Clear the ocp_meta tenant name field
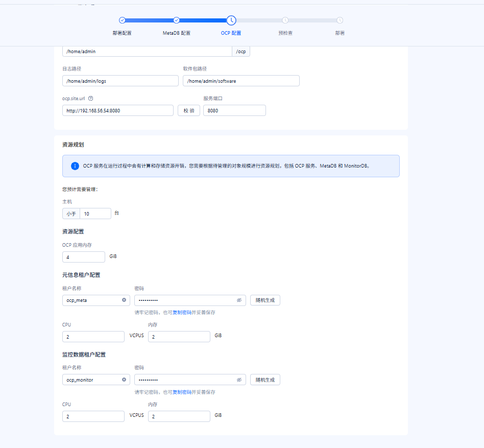 coord(124,300)
